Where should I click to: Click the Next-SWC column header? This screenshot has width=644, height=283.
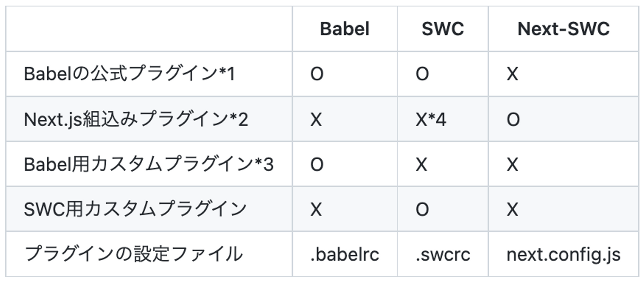click(563, 29)
